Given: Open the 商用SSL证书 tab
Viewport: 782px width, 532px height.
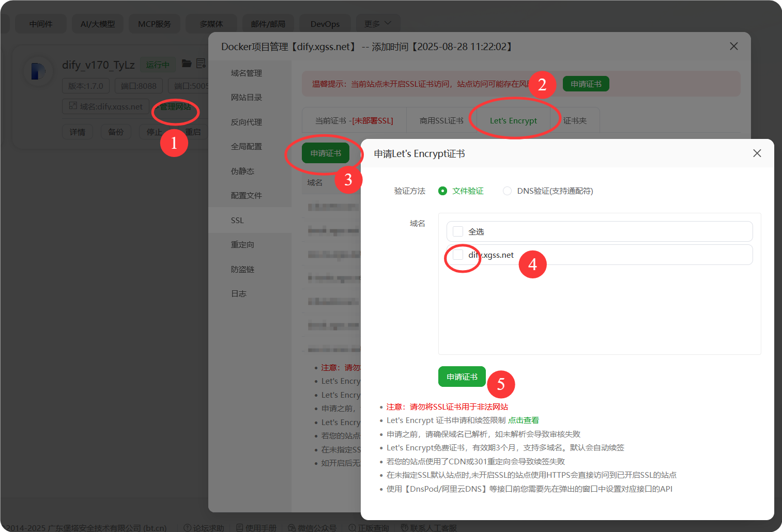Looking at the screenshot, I should (441, 121).
